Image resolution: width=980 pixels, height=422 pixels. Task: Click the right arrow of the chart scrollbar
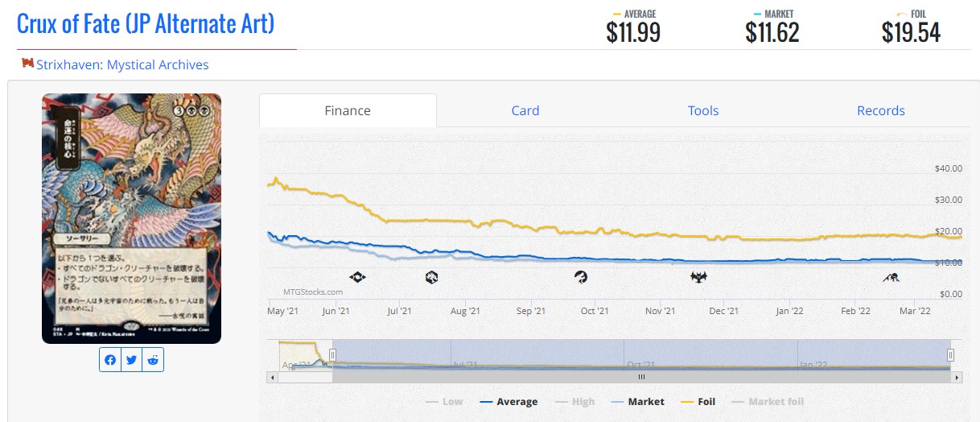956,377
